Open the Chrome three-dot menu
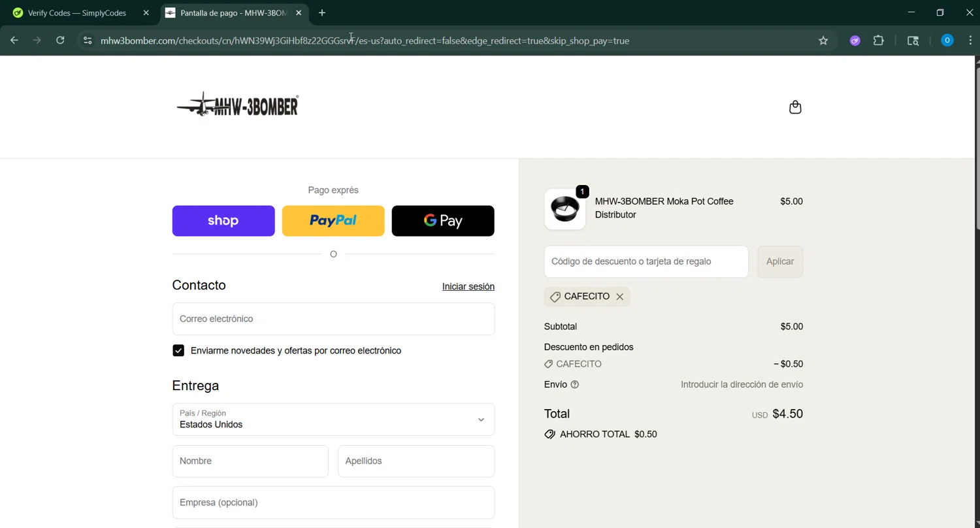The image size is (980, 528). pos(970,41)
